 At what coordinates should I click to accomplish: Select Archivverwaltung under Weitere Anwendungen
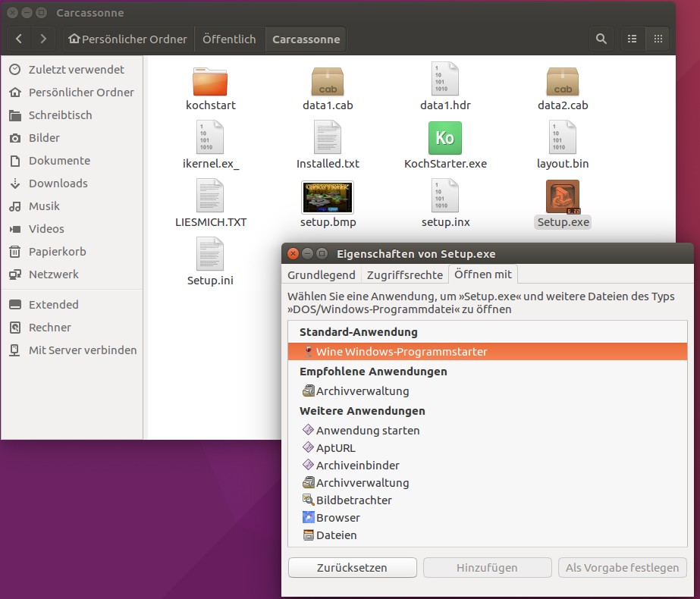point(488,482)
